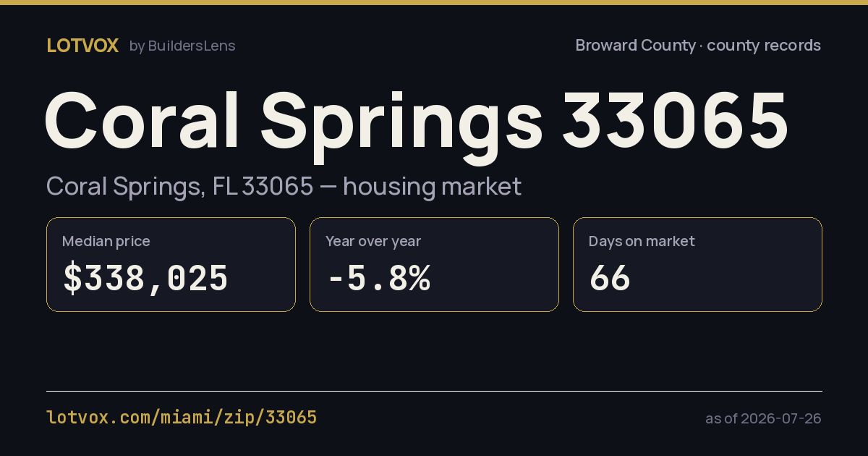Click '33065' in the large headline

pyautogui.click(x=675, y=120)
